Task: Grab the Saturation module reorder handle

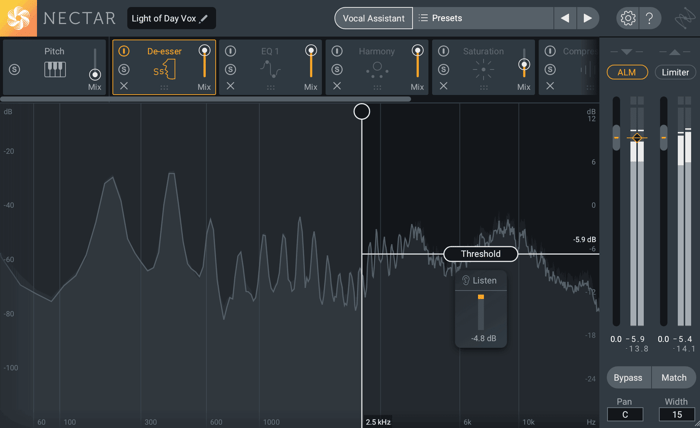Action: [x=483, y=88]
